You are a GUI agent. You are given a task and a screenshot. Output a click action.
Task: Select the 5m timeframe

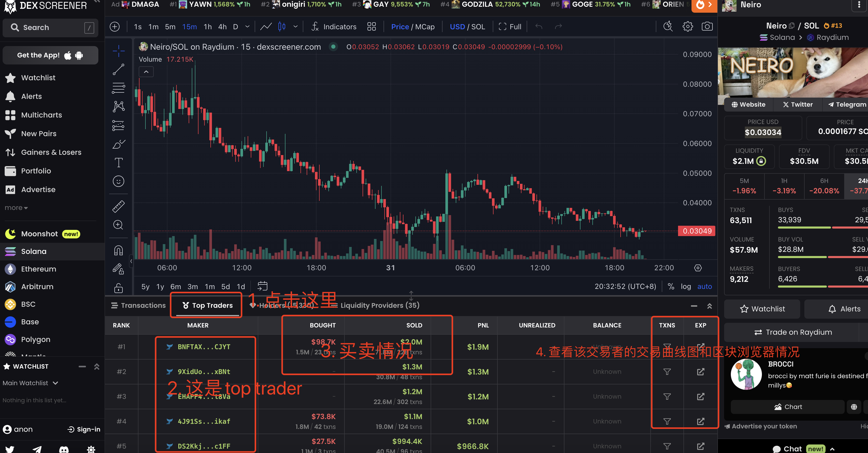[x=170, y=27]
